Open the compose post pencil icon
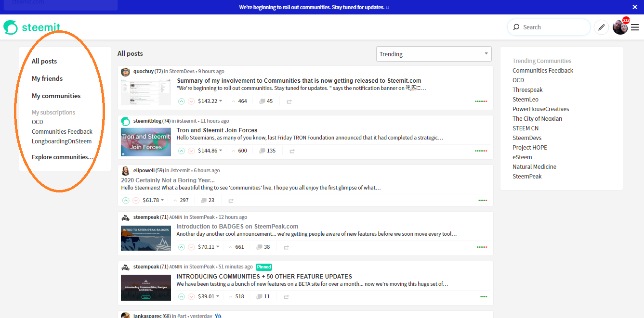 (x=601, y=27)
